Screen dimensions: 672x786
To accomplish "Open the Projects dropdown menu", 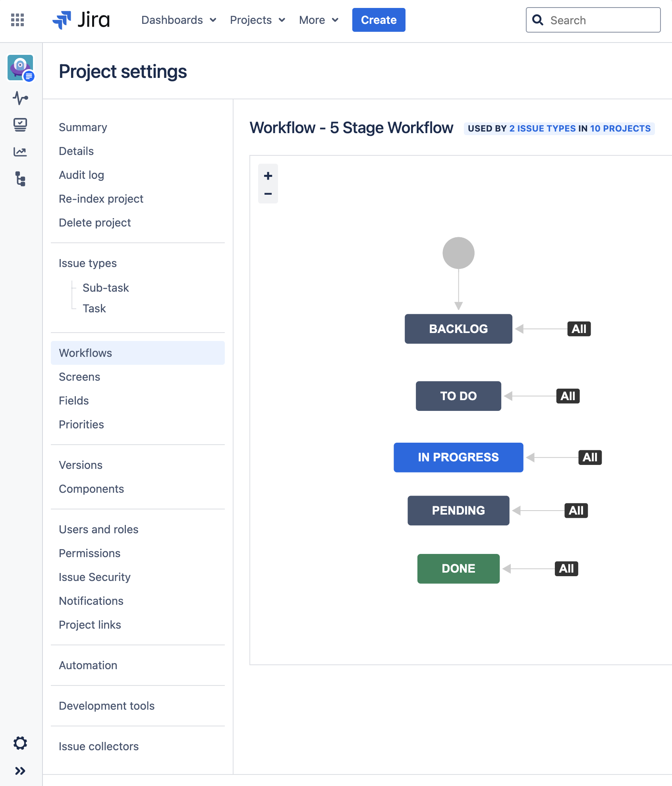I will (258, 20).
